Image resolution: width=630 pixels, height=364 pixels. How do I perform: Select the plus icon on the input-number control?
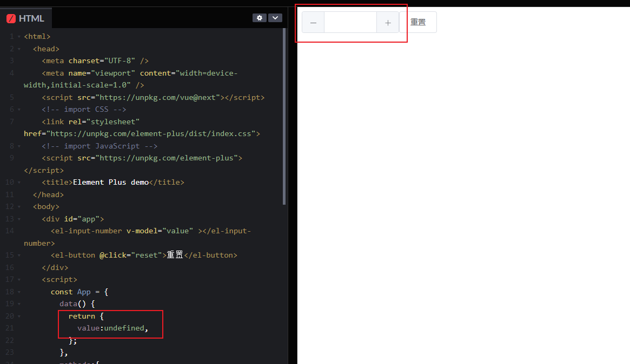tap(389, 22)
